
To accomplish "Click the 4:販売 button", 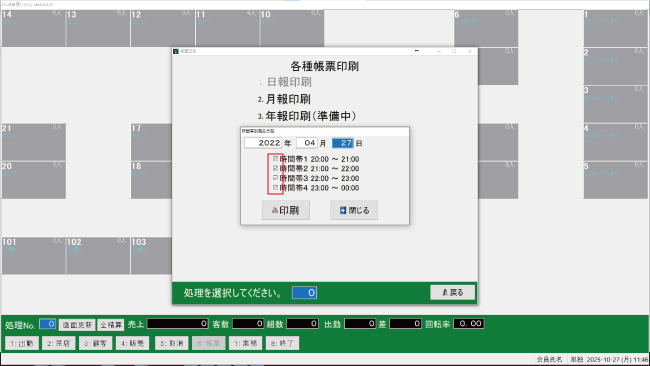I will (x=132, y=343).
